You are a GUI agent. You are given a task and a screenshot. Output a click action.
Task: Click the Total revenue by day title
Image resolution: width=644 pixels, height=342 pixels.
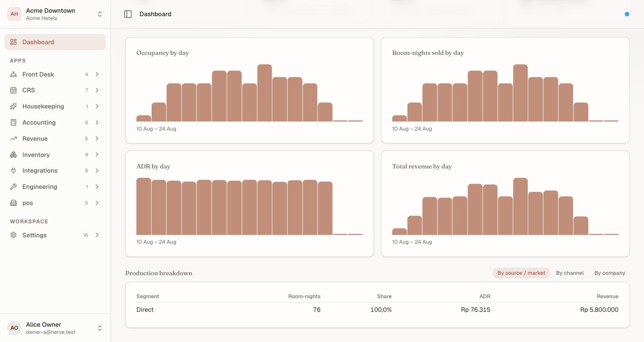point(422,166)
